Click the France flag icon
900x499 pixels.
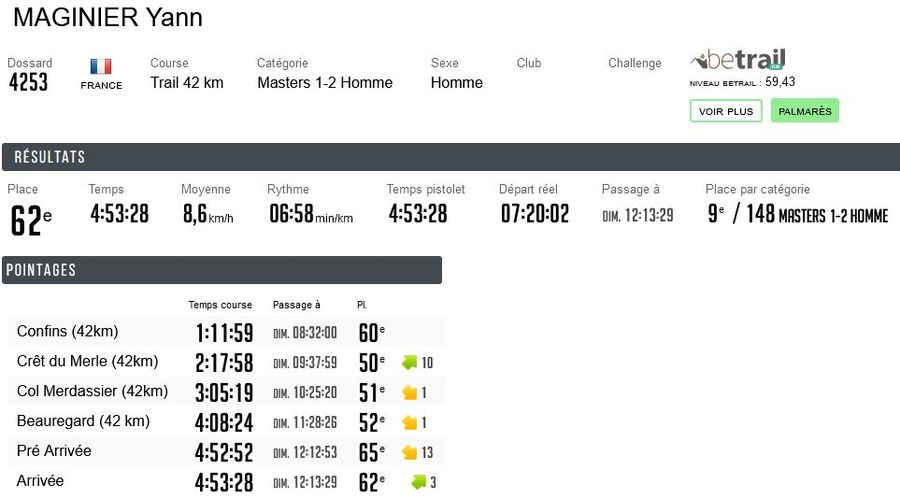pos(101,67)
